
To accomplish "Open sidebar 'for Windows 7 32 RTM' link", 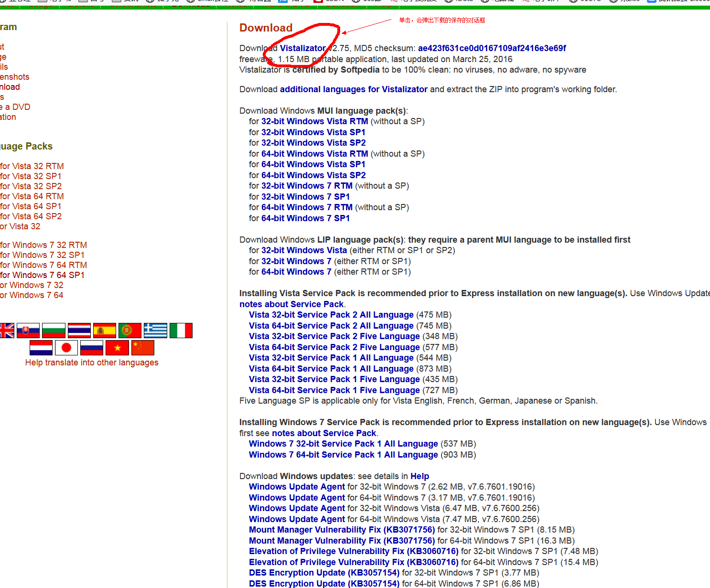I will (x=43, y=245).
